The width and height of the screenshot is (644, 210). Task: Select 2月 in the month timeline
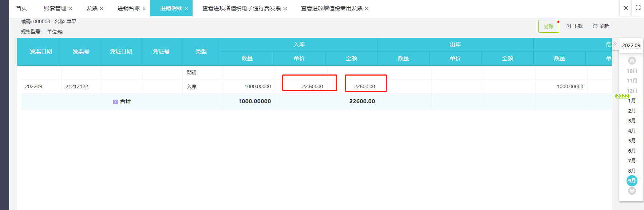pyautogui.click(x=632, y=111)
